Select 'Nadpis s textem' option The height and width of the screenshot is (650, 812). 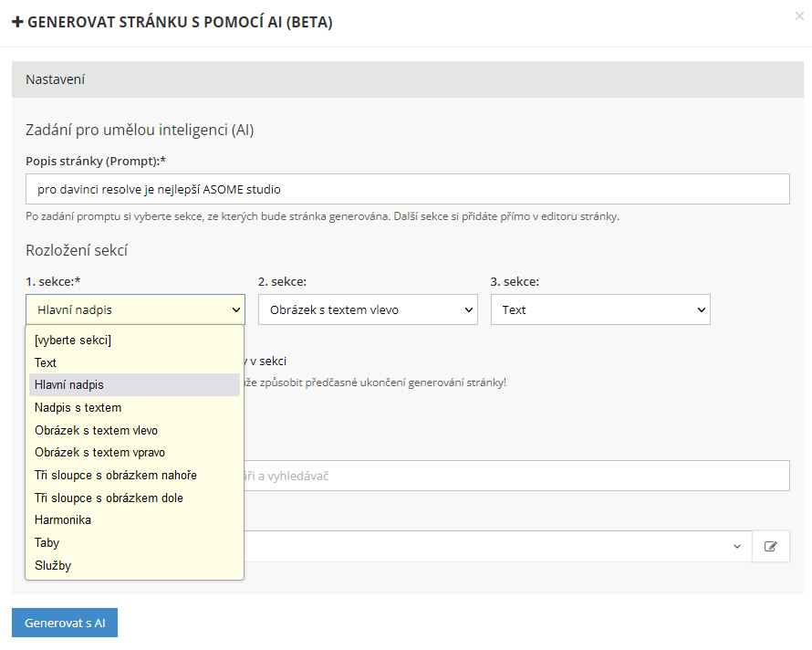click(x=78, y=407)
